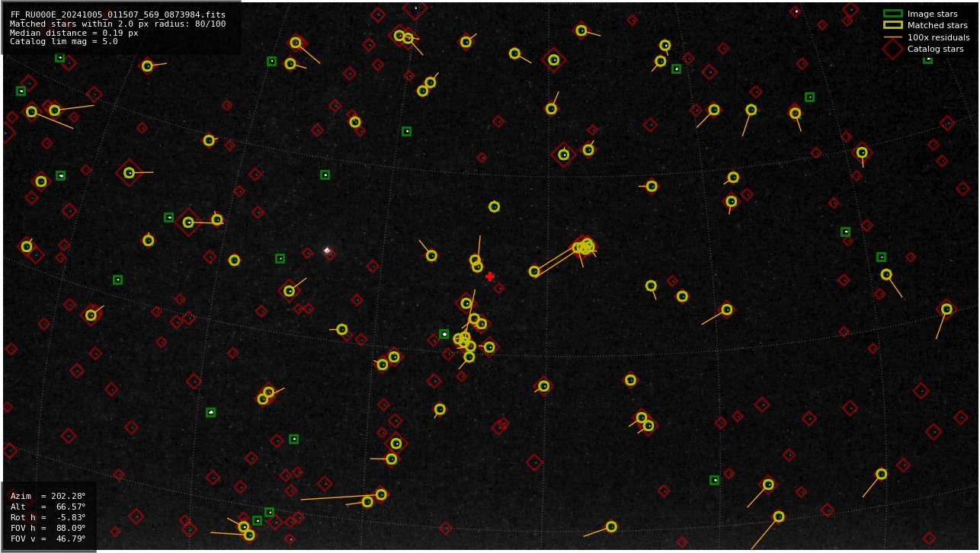The width and height of the screenshot is (980, 553).
Task: Click the 'Catalog lim mag = 5.0' text
Action: point(64,42)
